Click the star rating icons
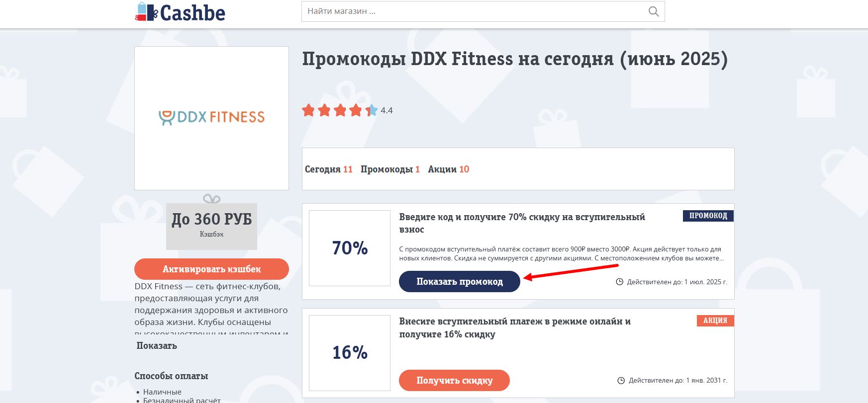The height and width of the screenshot is (403, 868). click(x=340, y=110)
